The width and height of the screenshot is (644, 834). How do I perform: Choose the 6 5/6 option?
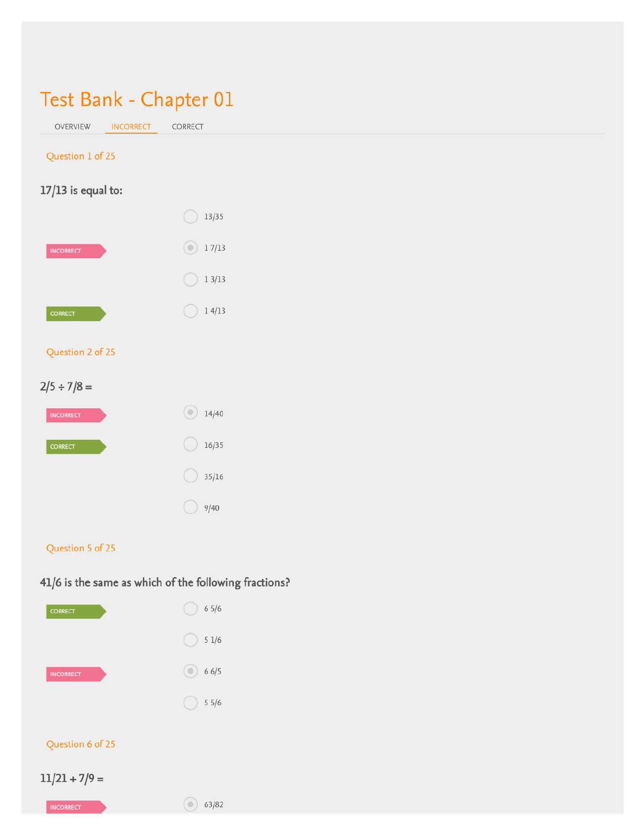click(x=190, y=609)
